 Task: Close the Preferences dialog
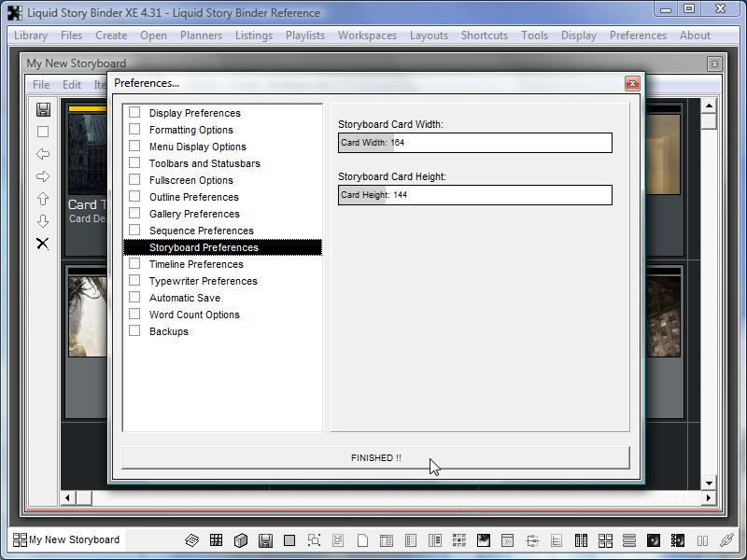click(x=632, y=83)
